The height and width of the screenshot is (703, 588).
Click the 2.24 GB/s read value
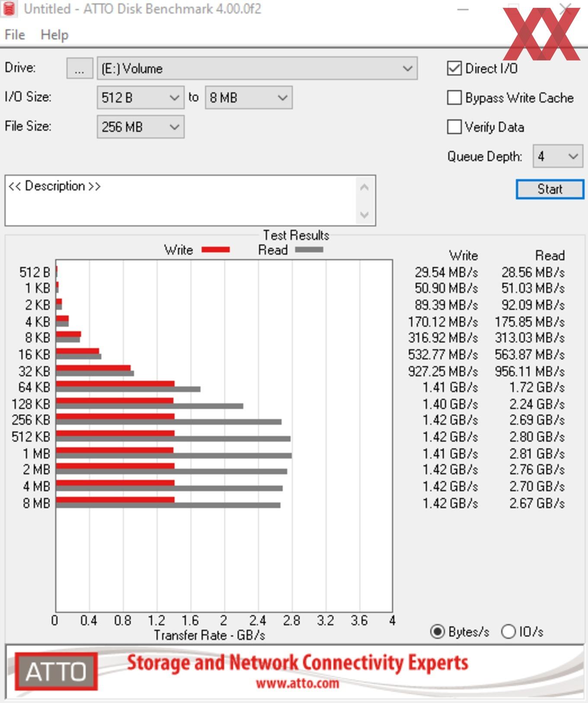click(537, 404)
